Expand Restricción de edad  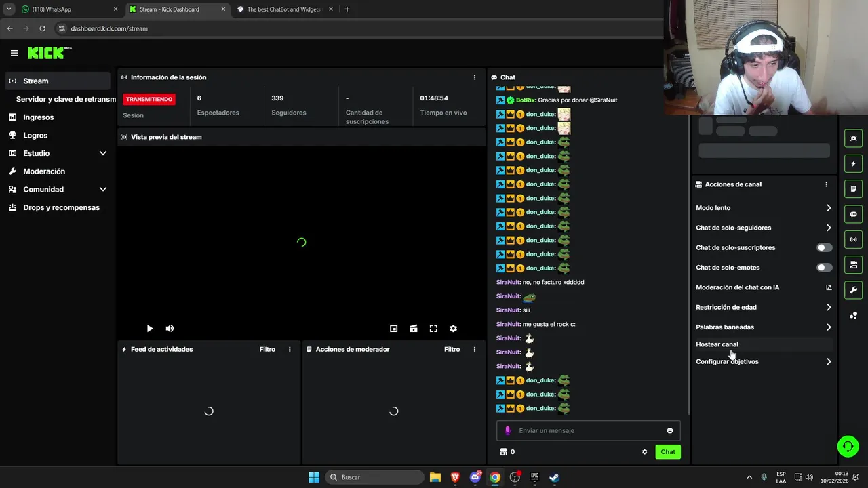click(x=764, y=307)
